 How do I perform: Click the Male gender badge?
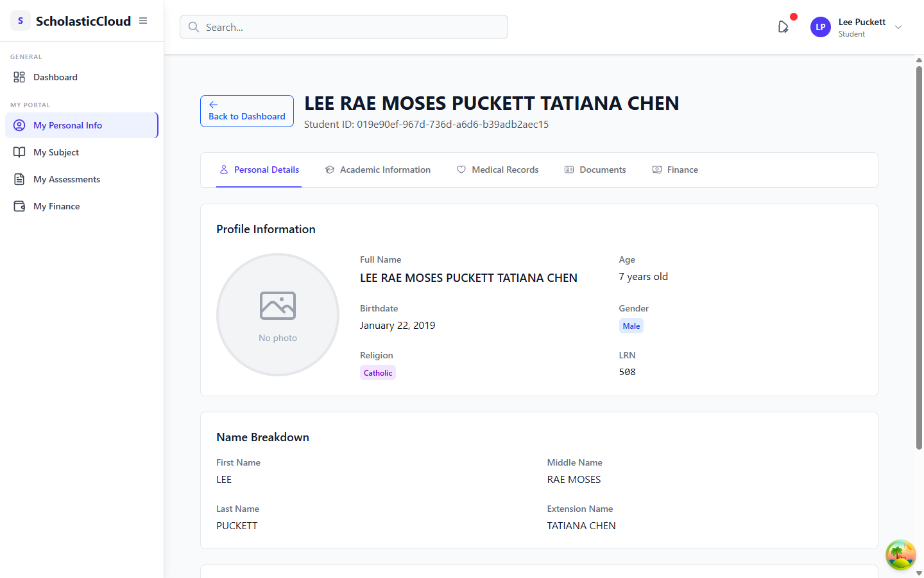click(x=631, y=326)
